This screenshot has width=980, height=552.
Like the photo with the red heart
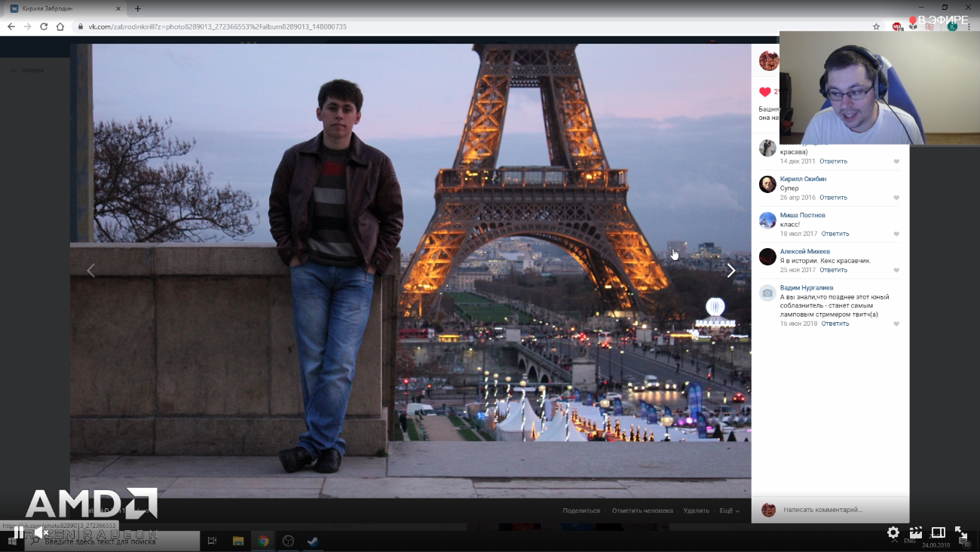click(x=765, y=91)
